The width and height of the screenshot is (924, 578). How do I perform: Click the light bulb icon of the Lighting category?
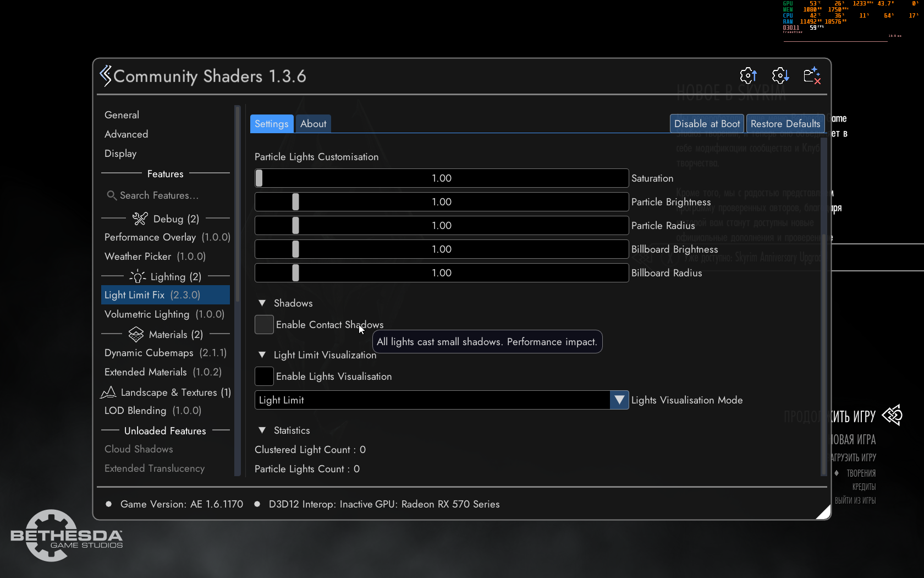pyautogui.click(x=137, y=276)
